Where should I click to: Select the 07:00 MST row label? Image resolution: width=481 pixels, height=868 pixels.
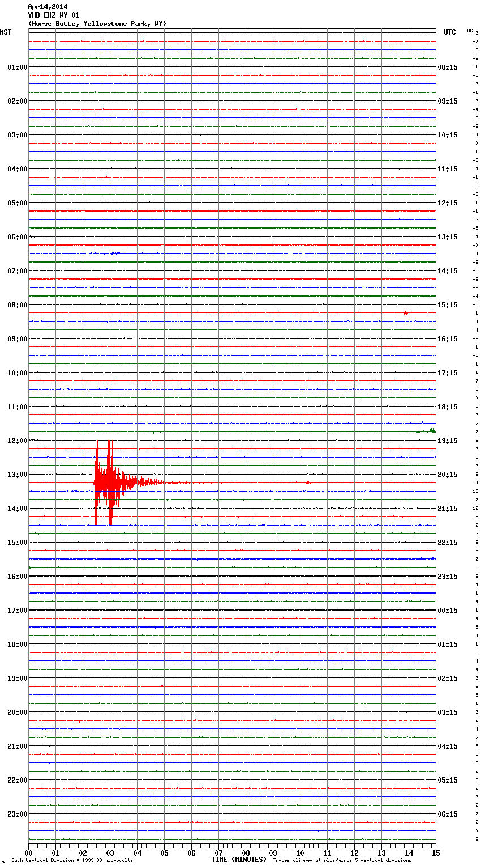(18, 271)
